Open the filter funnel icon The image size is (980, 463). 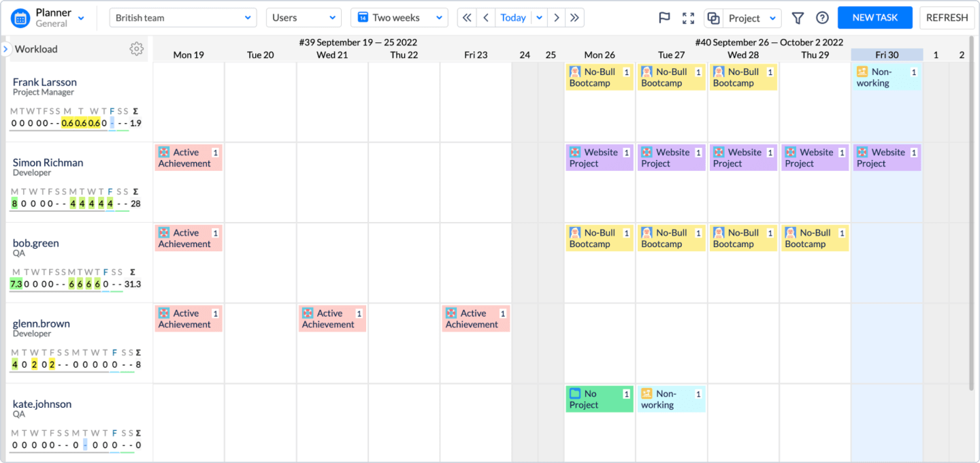coord(798,18)
